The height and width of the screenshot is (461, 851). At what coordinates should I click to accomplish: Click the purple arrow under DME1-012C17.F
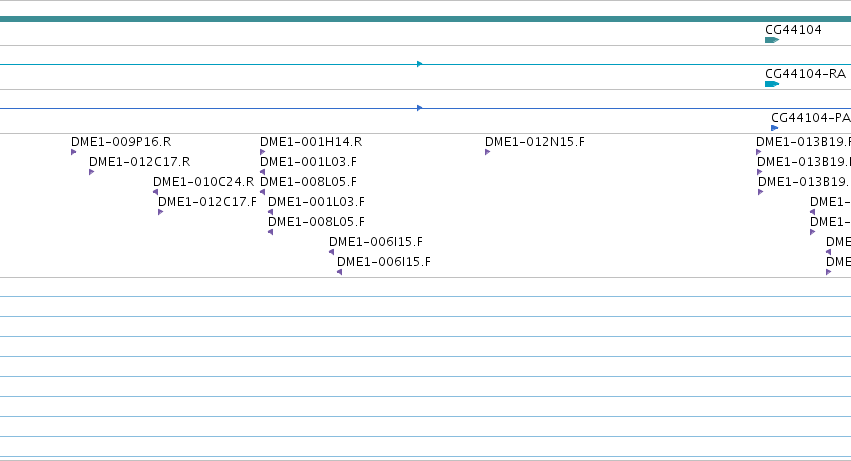click(160, 212)
